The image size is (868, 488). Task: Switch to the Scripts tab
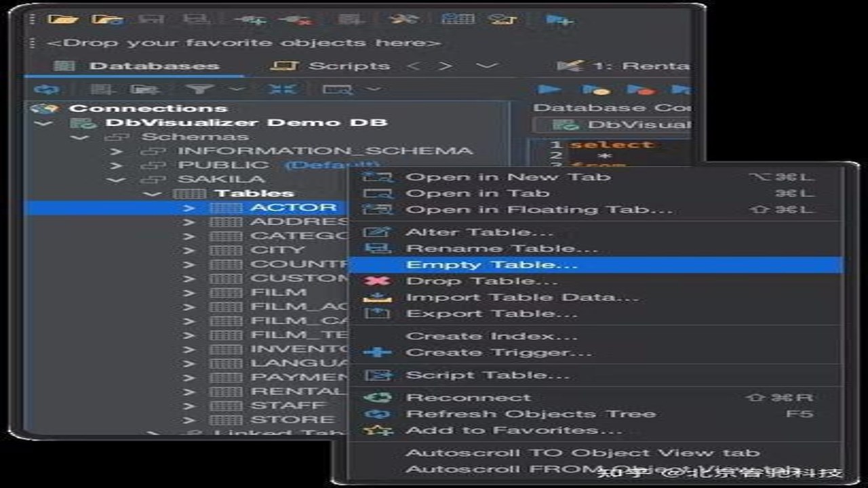tap(331, 66)
